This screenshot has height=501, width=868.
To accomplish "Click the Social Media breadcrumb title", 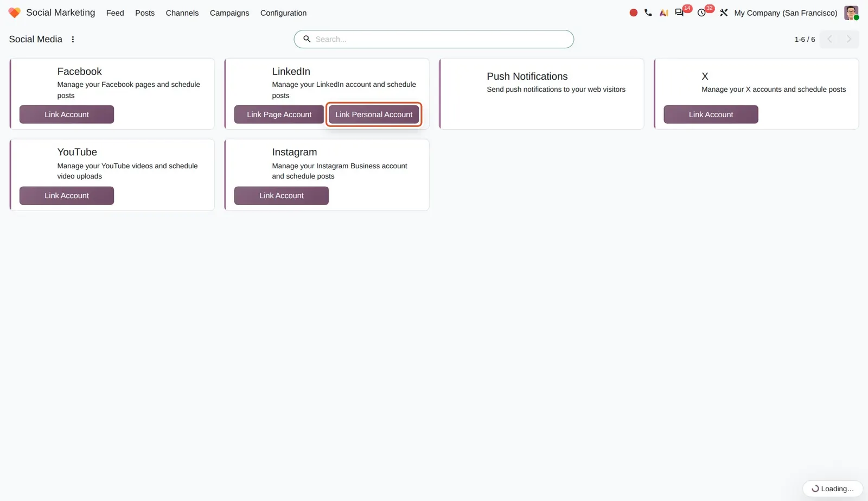I will tap(35, 39).
